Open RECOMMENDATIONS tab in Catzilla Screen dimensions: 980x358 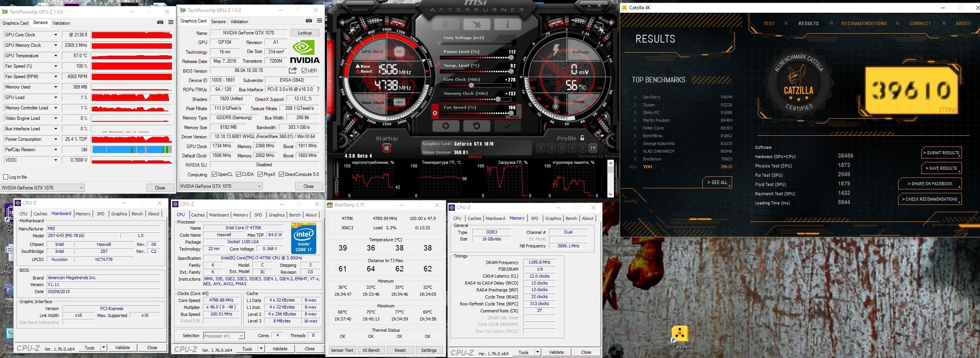pos(864,24)
